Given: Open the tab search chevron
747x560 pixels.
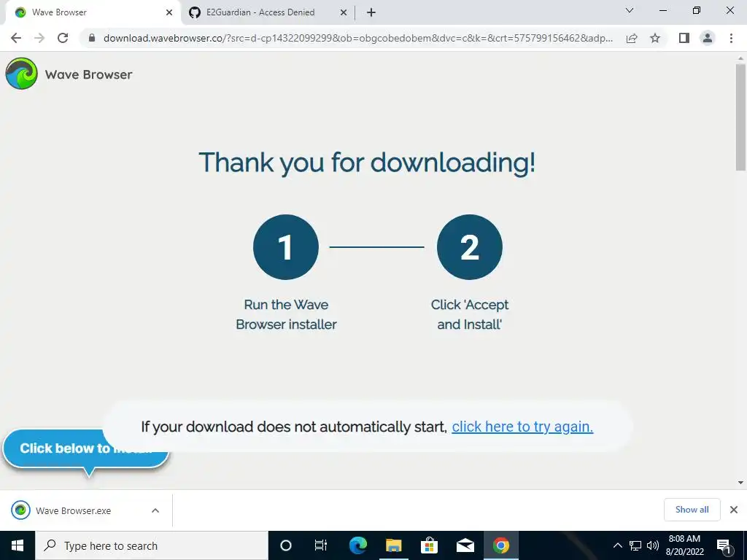Looking at the screenshot, I should pos(630,10).
